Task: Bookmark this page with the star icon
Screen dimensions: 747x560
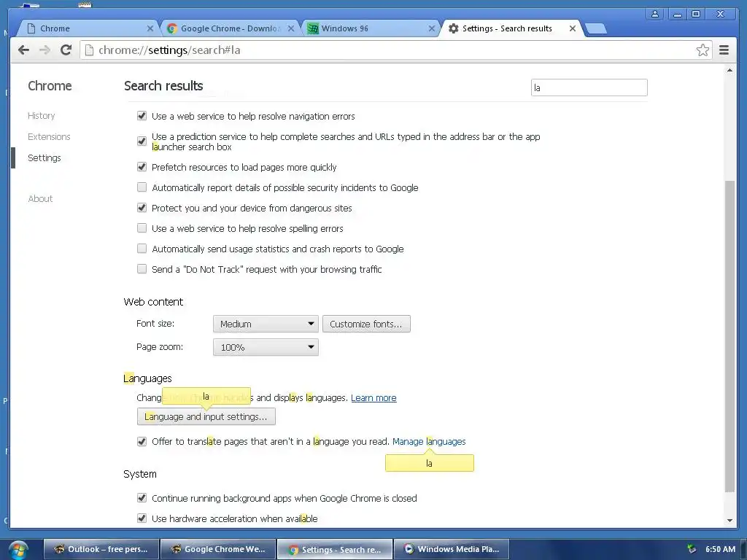Action: 703,50
